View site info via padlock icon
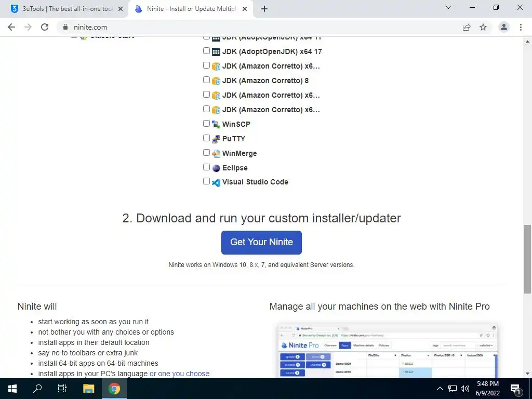 click(65, 27)
